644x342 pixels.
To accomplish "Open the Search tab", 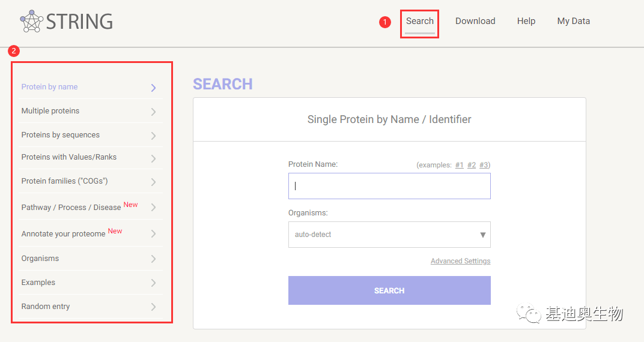I will tap(419, 21).
